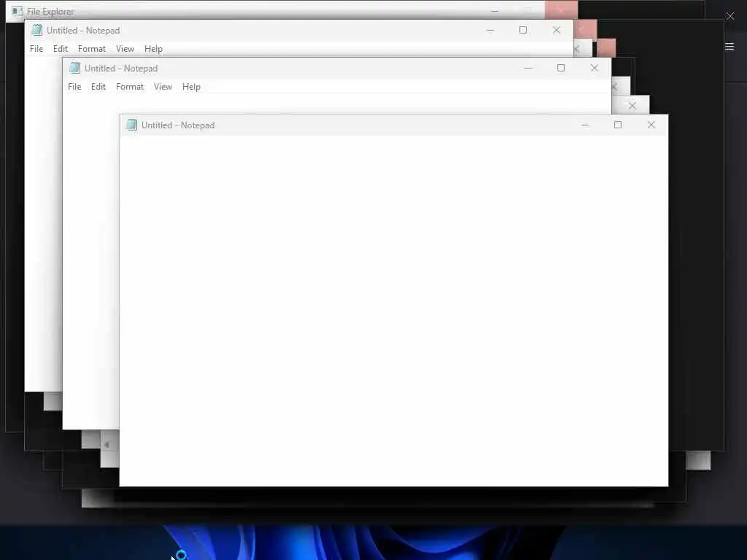Open the hamburger menu in the dark window at right
Viewport: 747px width, 560px height.
[x=729, y=46]
